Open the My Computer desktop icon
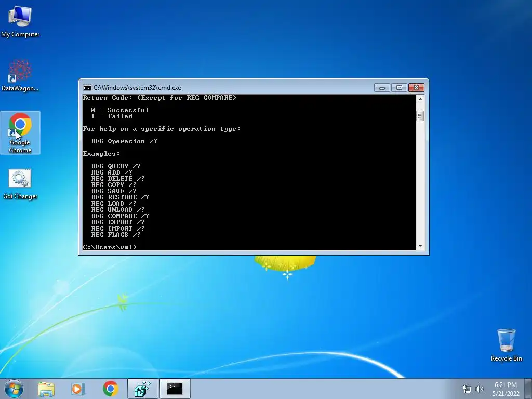Viewport: 532px width, 399px height. 20,22
